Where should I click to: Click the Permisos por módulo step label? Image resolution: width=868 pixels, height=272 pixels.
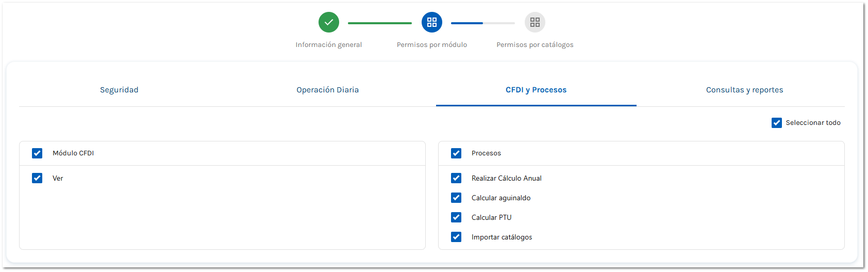(432, 45)
